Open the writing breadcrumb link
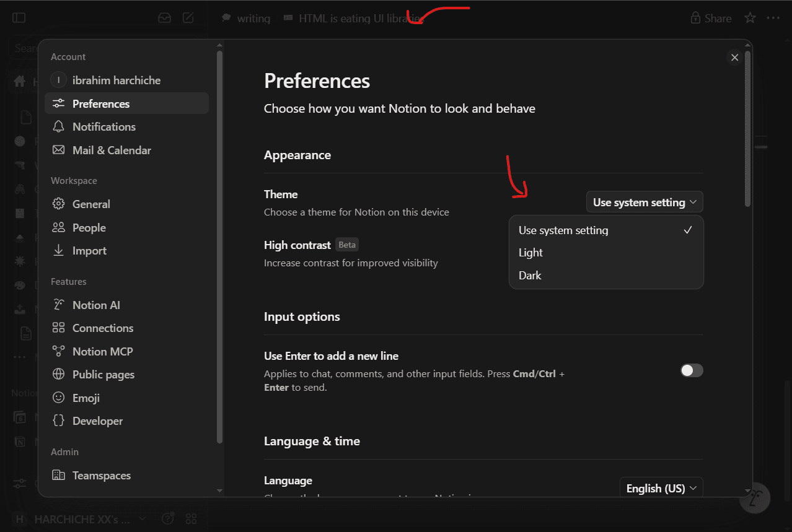 [246, 18]
